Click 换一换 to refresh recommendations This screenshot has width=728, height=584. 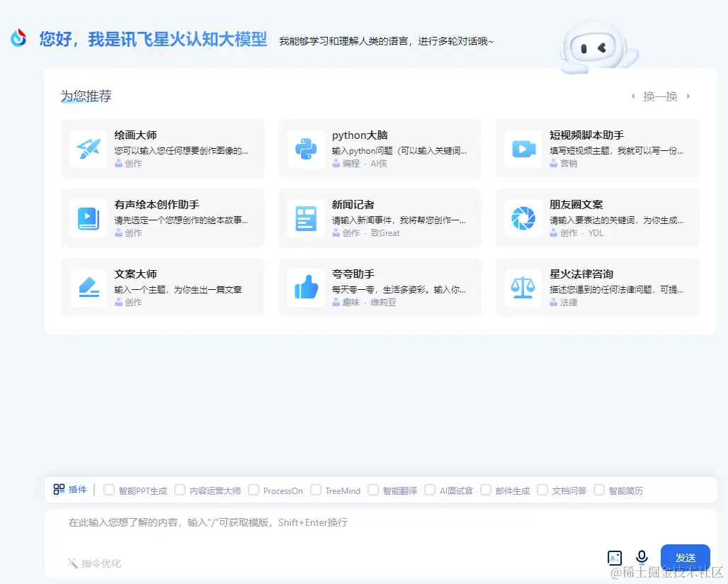[660, 96]
